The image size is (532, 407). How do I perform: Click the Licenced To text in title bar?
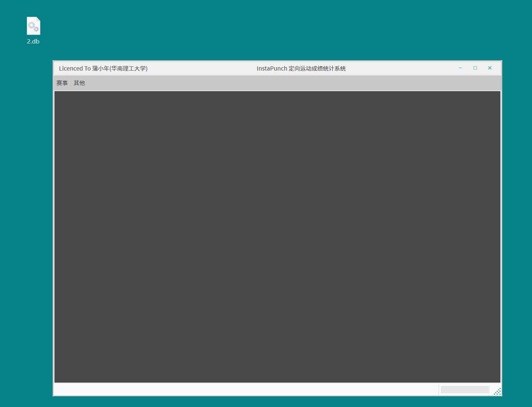click(75, 69)
